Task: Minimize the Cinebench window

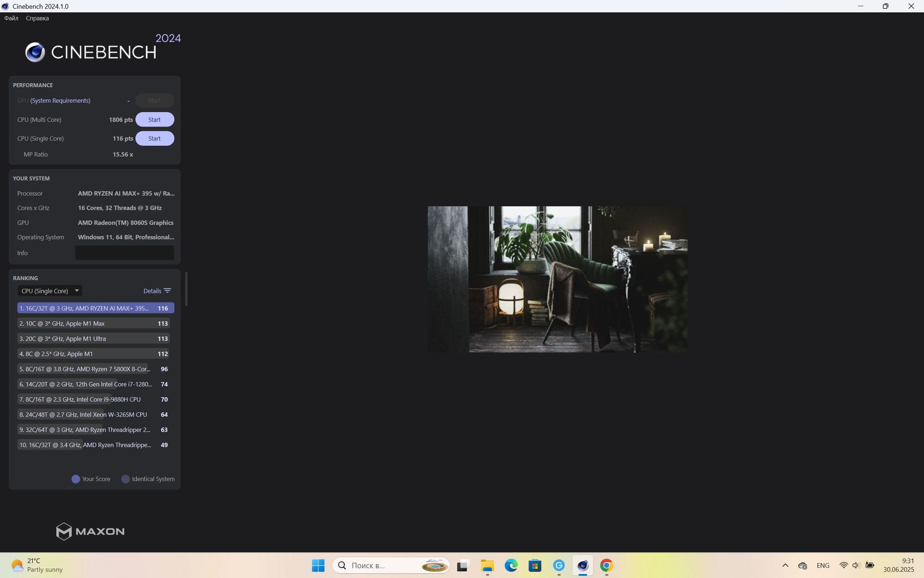Action: coord(860,6)
